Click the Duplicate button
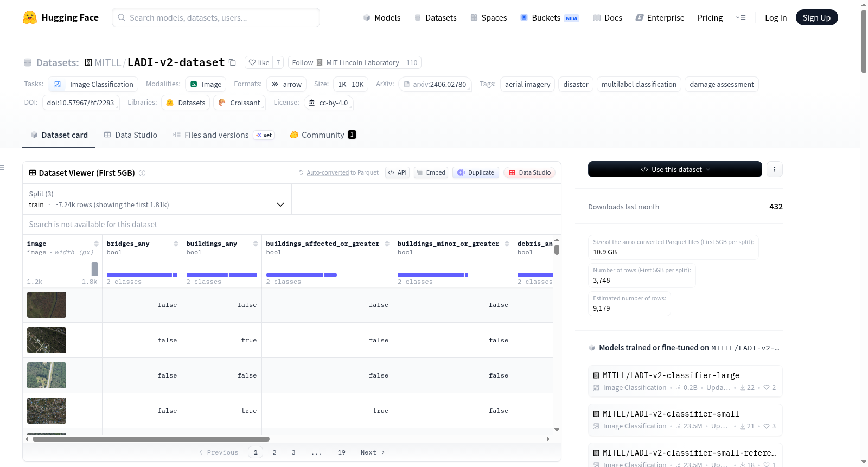The height and width of the screenshot is (467, 868). pos(476,172)
